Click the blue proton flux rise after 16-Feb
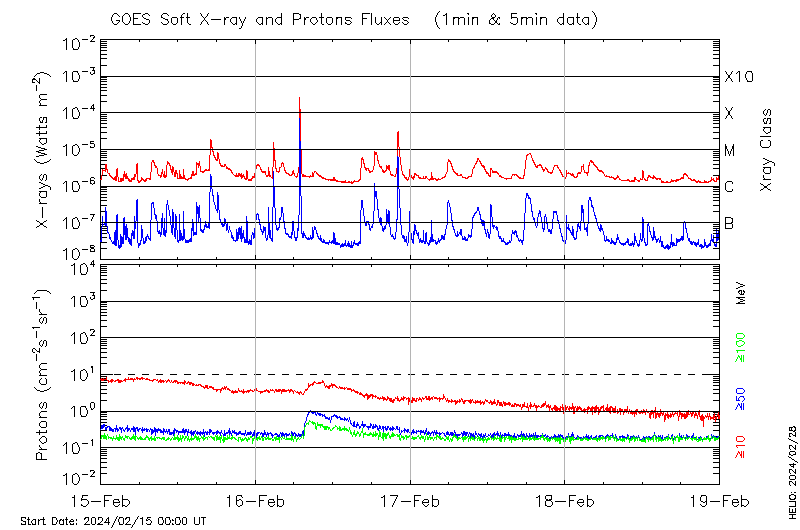Viewport: 800px width, 530px height. tap(308, 414)
